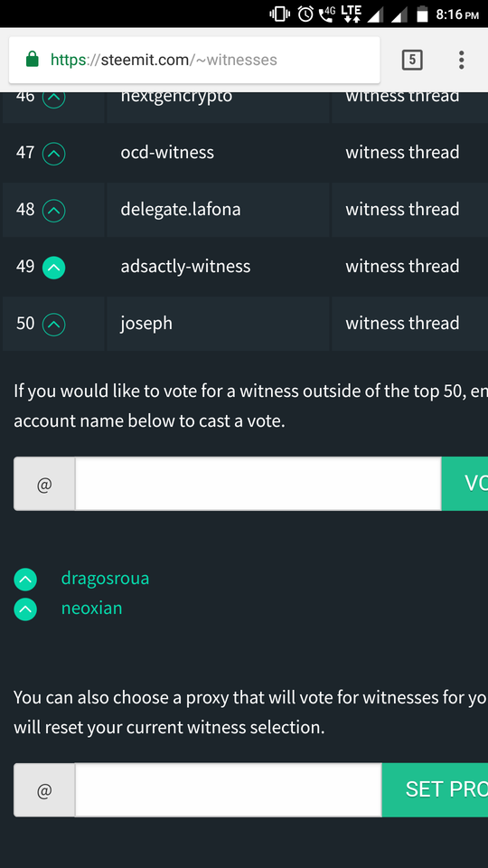488x868 pixels.
Task: Upvote delegate.lafona witness arrow
Action: click(x=53, y=211)
